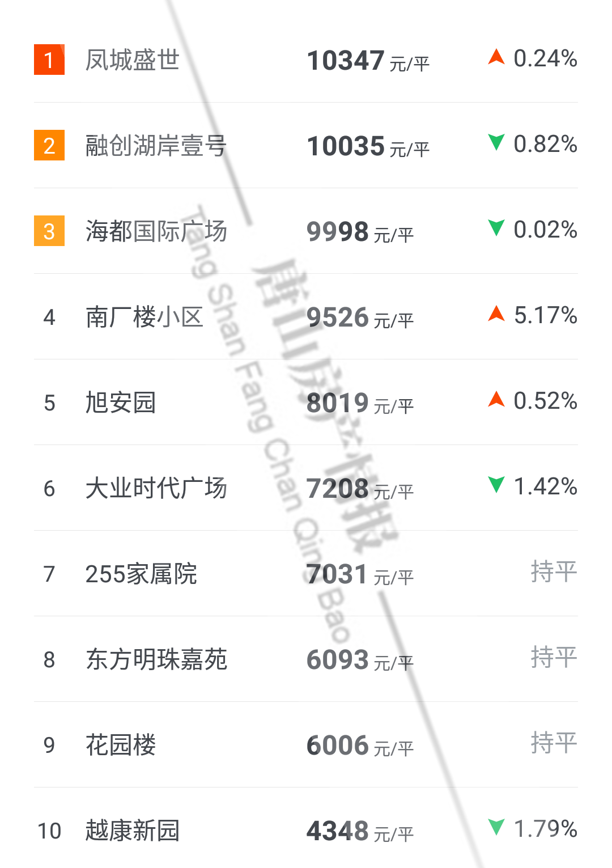Open 南厂楼小区 details
Image resolution: width=612 pixels, height=868 pixels.
click(x=144, y=317)
